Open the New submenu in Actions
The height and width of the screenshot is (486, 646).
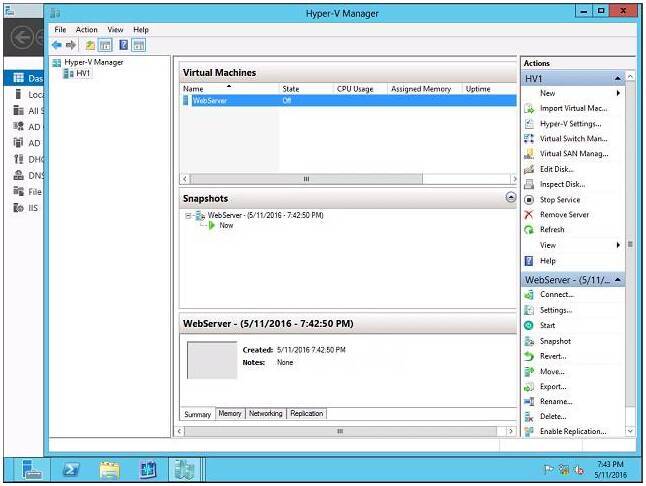coord(573,93)
